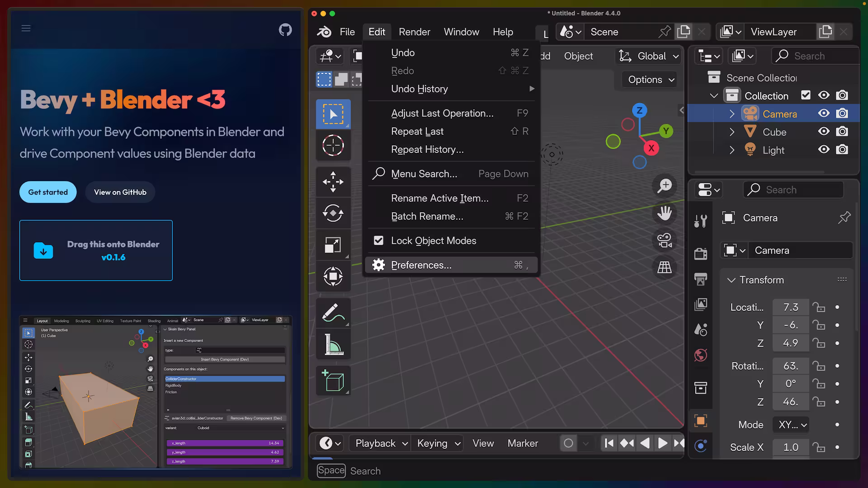Select the Add Cube tool
The image size is (868, 488).
point(333,380)
